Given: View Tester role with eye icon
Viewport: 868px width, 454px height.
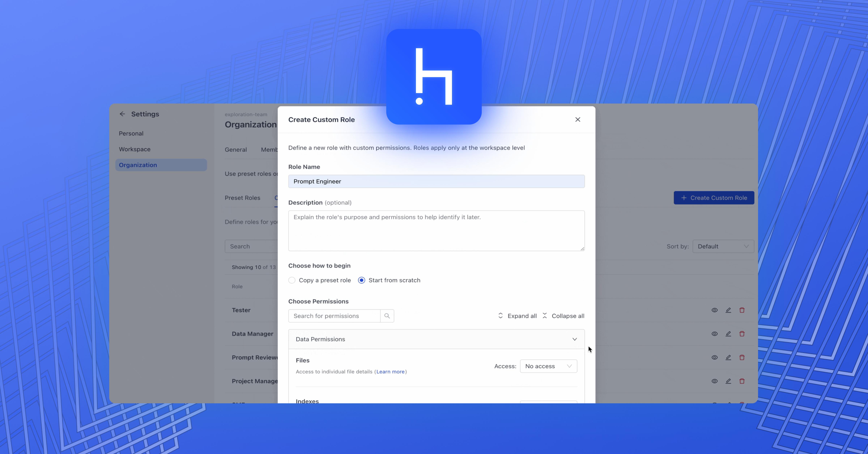Looking at the screenshot, I should [714, 310].
